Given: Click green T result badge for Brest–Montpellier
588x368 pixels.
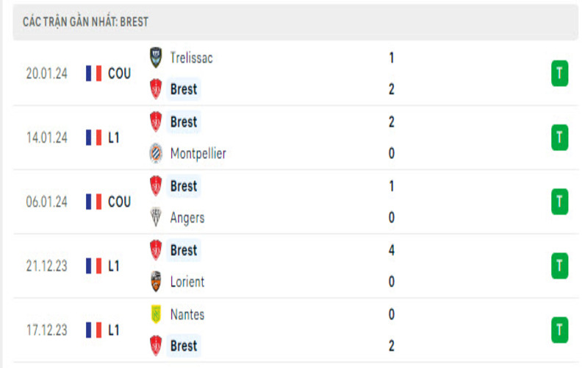Looking at the screenshot, I should point(559,138).
